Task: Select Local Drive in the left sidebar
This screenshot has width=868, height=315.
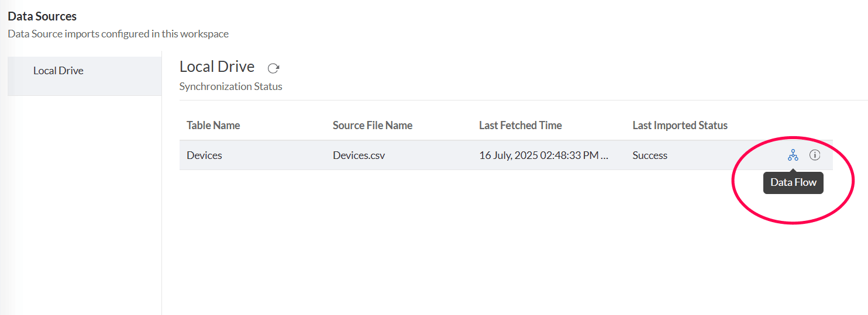Action: pyautogui.click(x=58, y=71)
